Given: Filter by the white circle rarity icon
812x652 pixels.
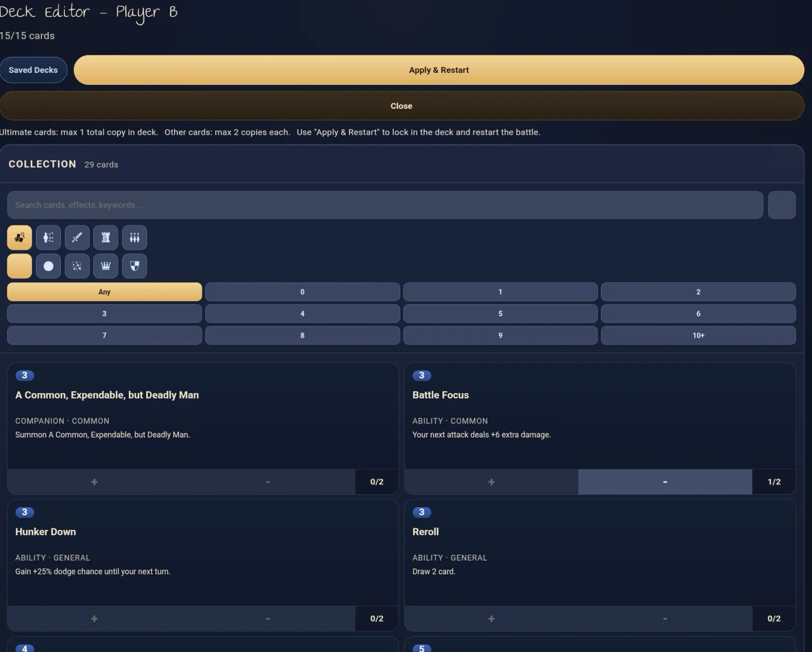Looking at the screenshot, I should click(x=48, y=266).
